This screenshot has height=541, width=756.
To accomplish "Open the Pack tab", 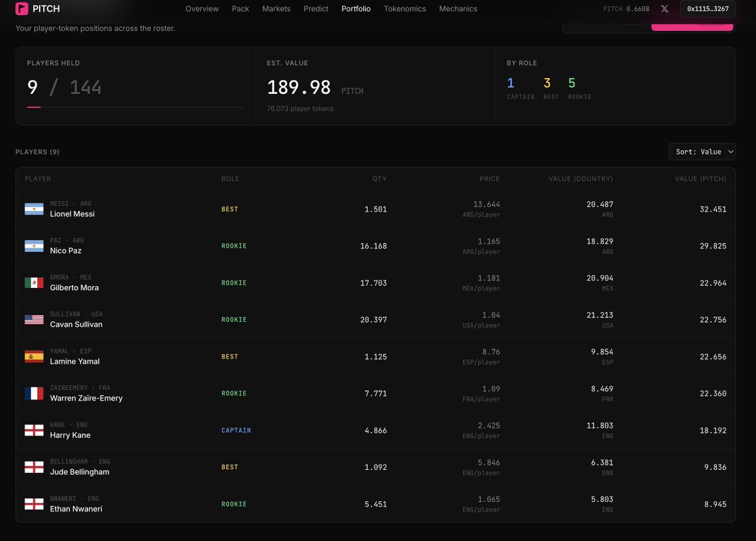I will 241,9.
